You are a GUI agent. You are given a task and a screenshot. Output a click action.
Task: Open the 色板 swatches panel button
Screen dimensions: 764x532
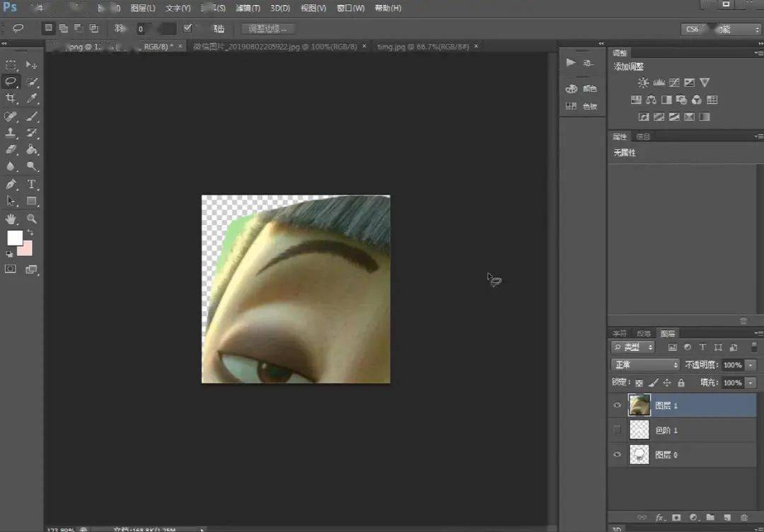(x=582, y=106)
